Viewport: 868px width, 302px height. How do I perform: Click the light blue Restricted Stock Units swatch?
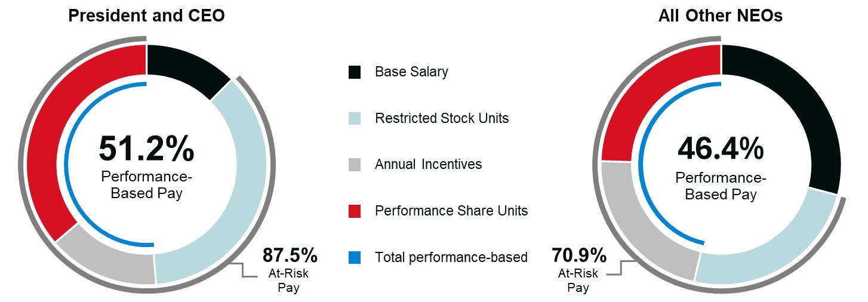[355, 118]
